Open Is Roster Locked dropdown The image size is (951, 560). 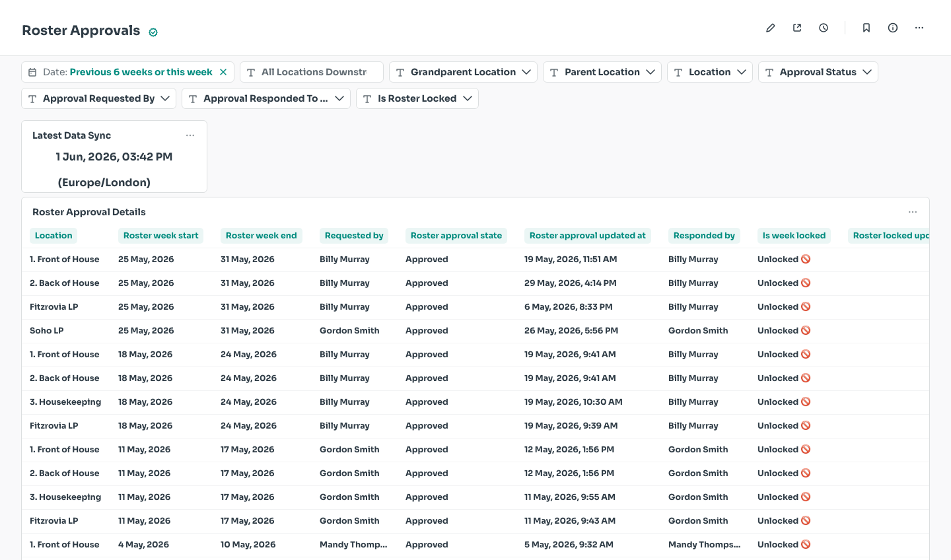coord(417,98)
